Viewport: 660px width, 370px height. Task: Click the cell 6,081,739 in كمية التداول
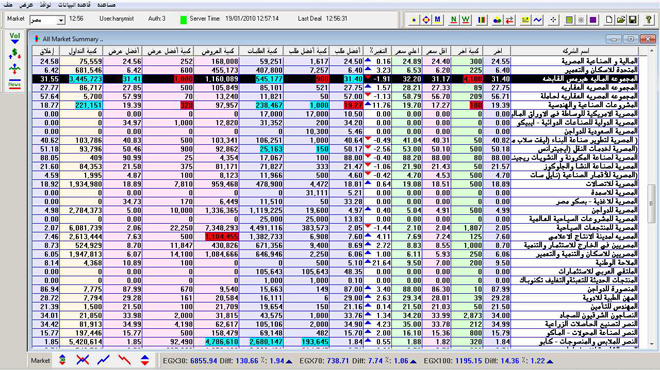tap(85, 228)
